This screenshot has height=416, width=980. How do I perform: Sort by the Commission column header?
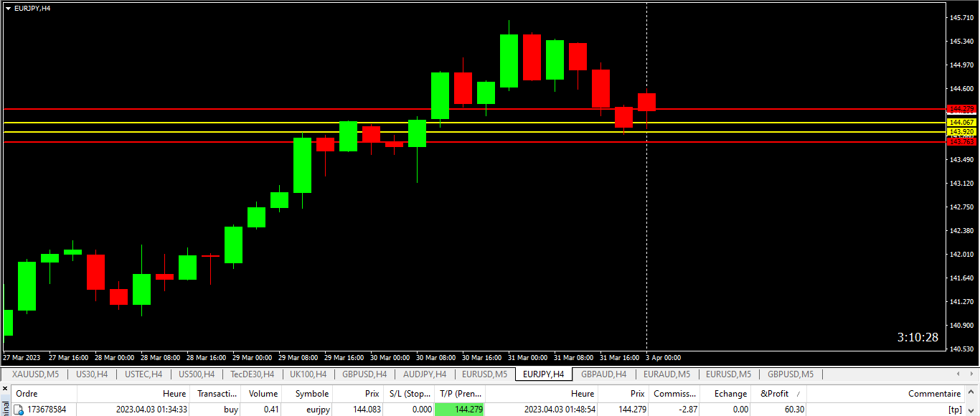[x=674, y=394]
